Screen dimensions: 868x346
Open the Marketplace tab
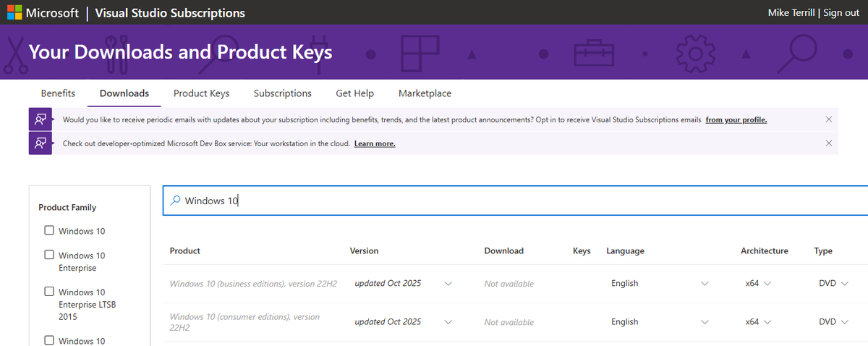click(x=425, y=93)
